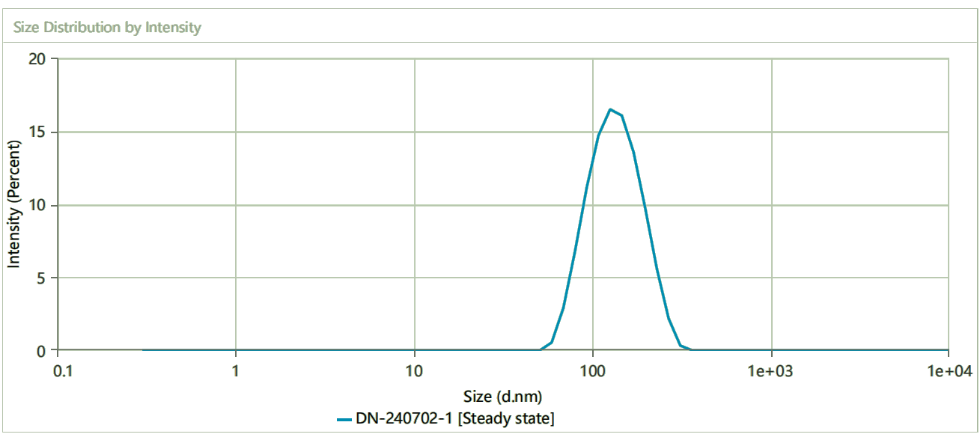Screen dimensions: 980x443
Task: Click the 1e+04 x-axis tick label
Action: (949, 370)
